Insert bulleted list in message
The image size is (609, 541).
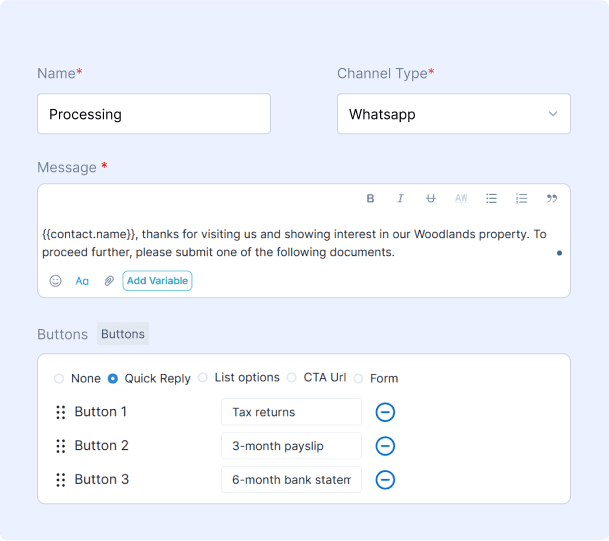point(491,199)
